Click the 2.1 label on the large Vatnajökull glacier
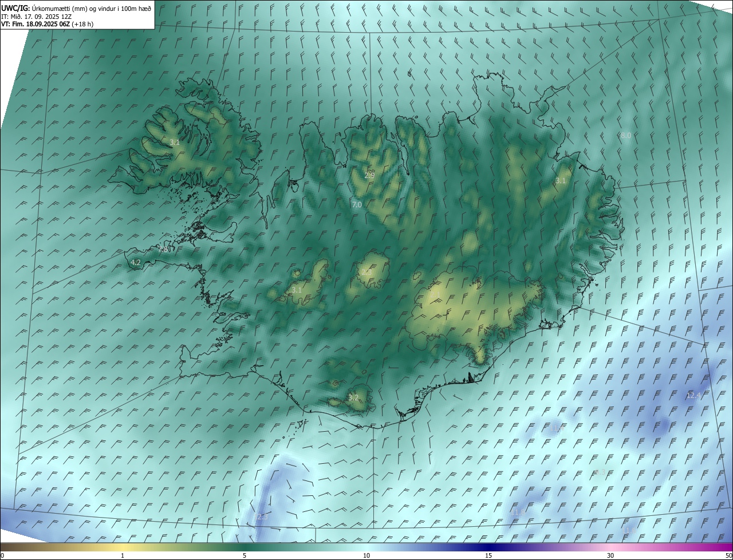 435,295
